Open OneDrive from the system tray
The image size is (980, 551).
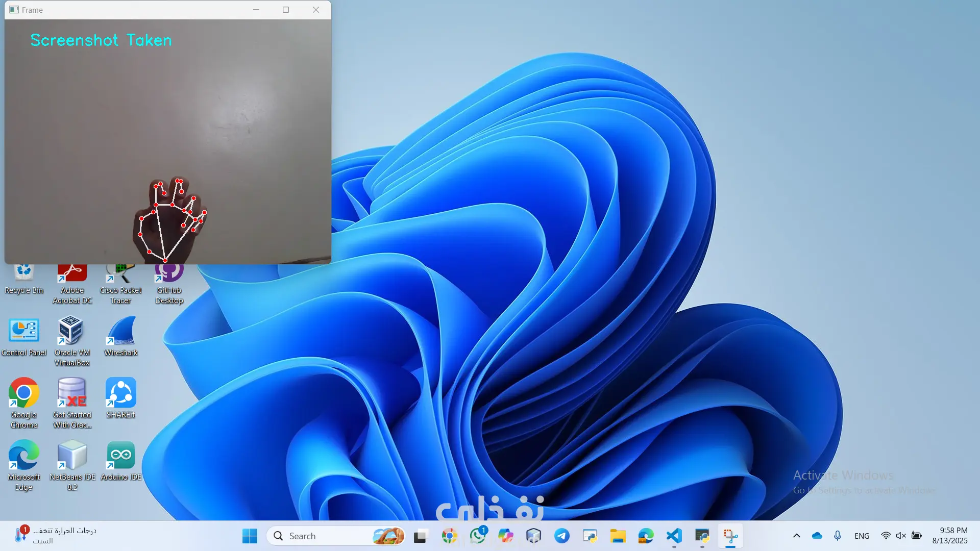817,536
